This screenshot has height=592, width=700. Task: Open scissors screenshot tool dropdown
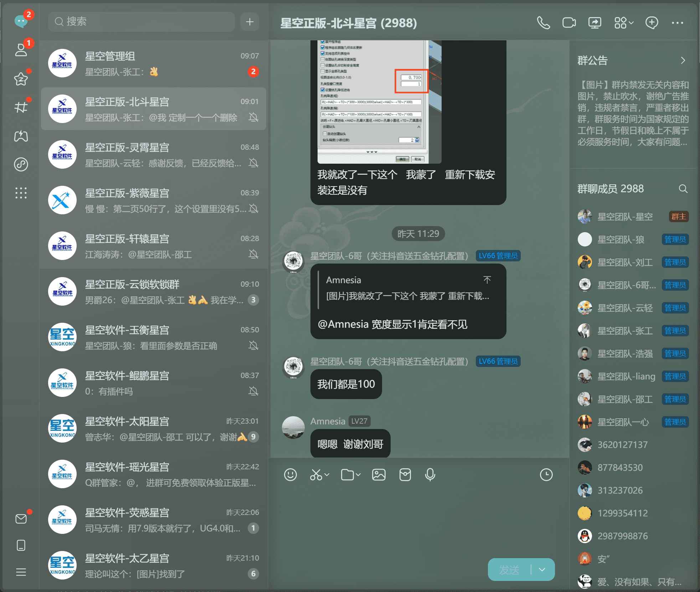327,475
